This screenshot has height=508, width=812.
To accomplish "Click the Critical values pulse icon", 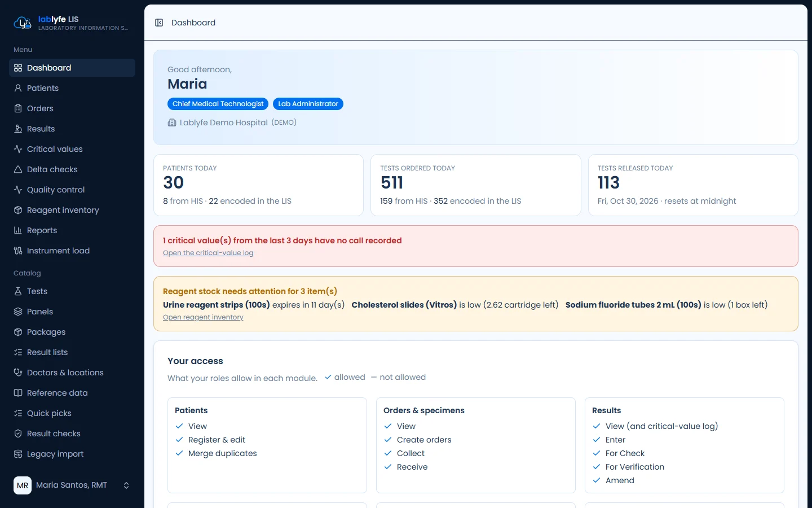I will click(18, 149).
